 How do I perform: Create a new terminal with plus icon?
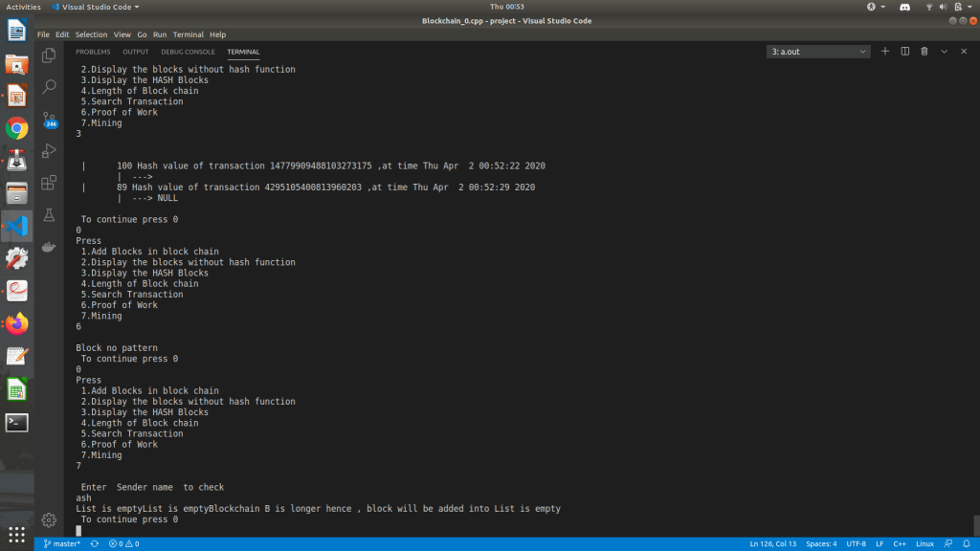[885, 52]
